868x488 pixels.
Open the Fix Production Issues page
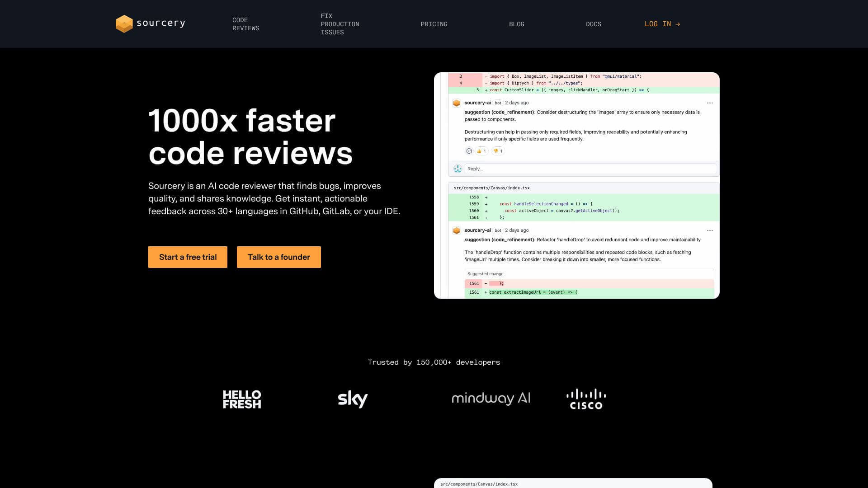pyautogui.click(x=340, y=24)
